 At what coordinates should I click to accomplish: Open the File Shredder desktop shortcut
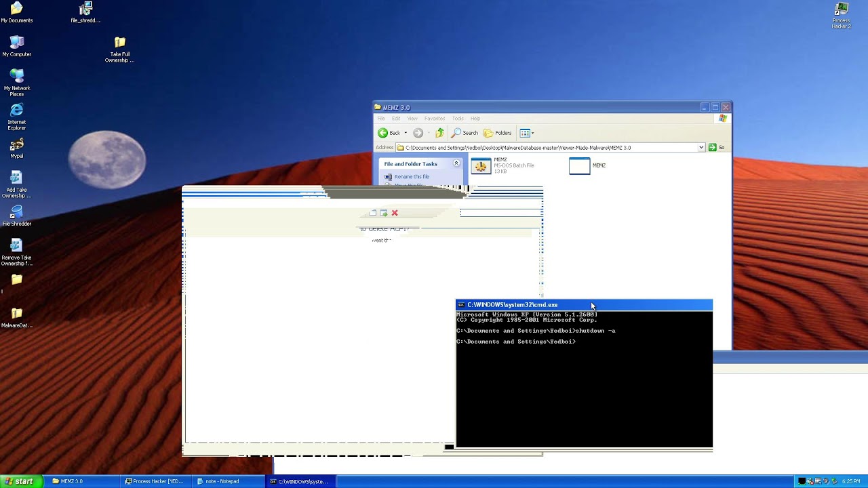click(x=16, y=216)
